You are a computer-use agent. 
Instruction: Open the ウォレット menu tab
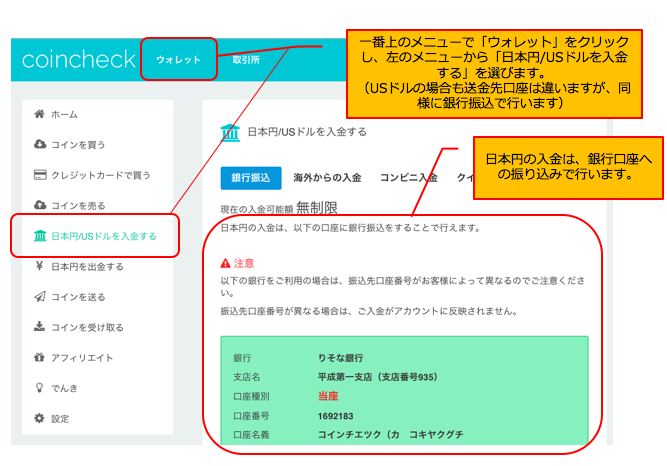[x=179, y=60]
